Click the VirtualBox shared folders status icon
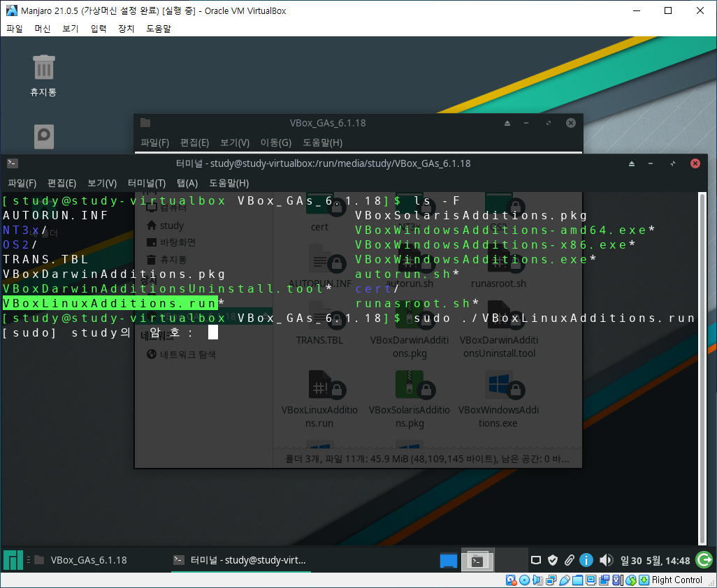 (x=577, y=580)
